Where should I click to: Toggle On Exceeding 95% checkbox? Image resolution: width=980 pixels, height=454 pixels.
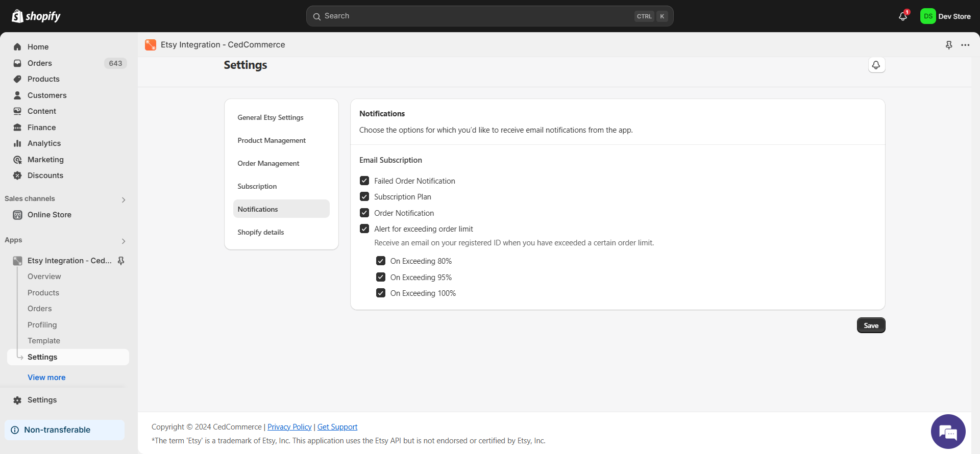click(381, 277)
